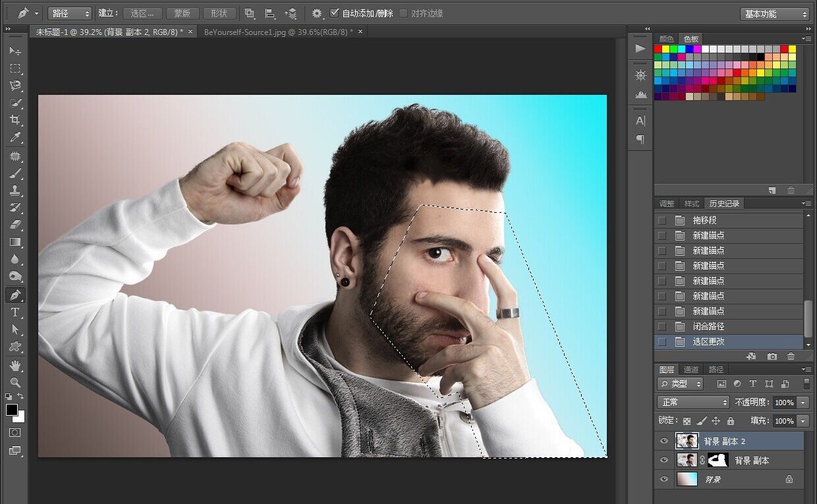817x504 pixels.
Task: Toggle Quick Mask mode
Action: 15,433
